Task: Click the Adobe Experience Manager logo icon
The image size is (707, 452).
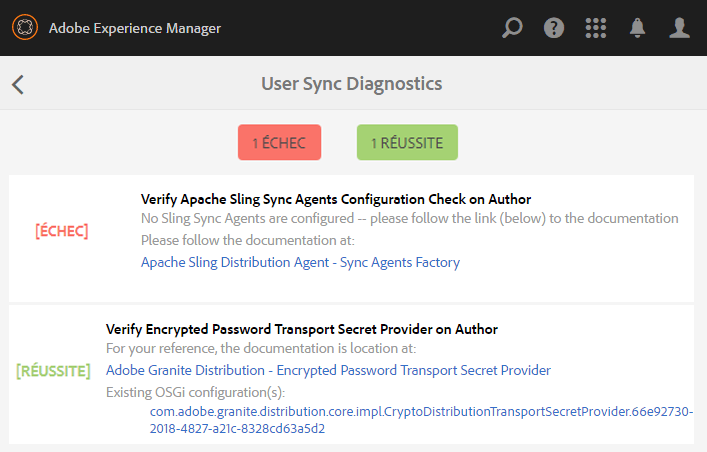Action: pos(25,27)
